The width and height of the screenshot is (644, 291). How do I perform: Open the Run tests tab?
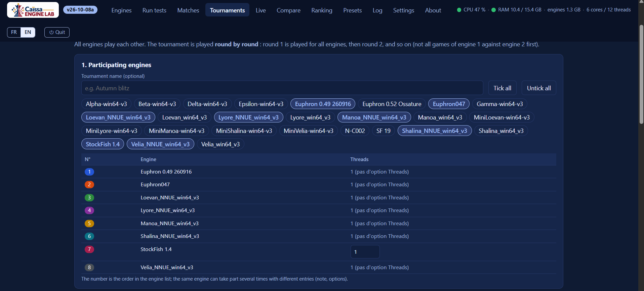tap(154, 10)
